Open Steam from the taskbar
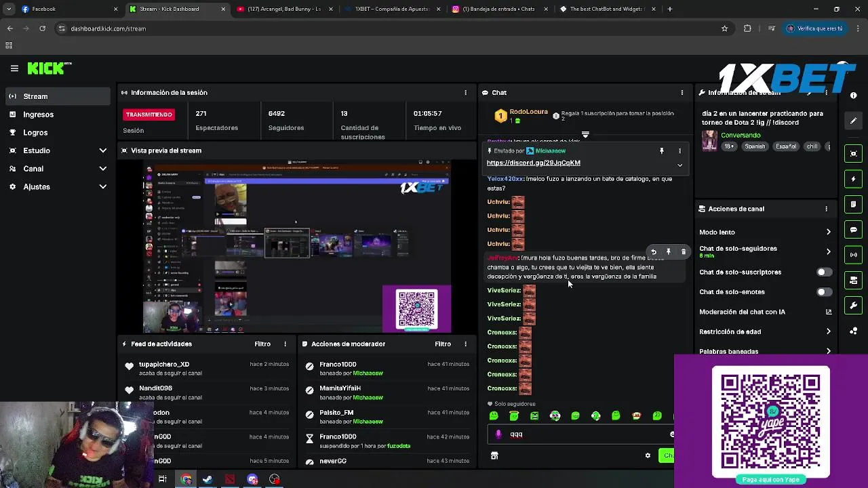Screen dimensions: 868x488 (x=208, y=479)
